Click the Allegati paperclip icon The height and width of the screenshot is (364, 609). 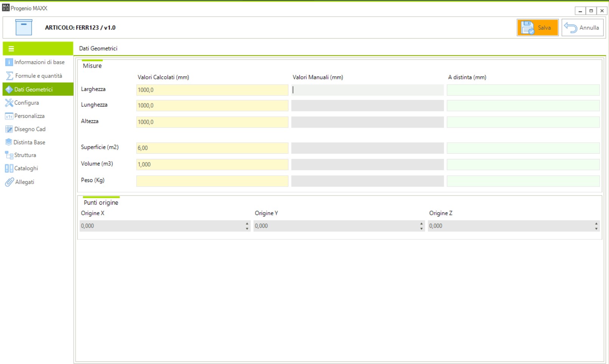coord(9,182)
